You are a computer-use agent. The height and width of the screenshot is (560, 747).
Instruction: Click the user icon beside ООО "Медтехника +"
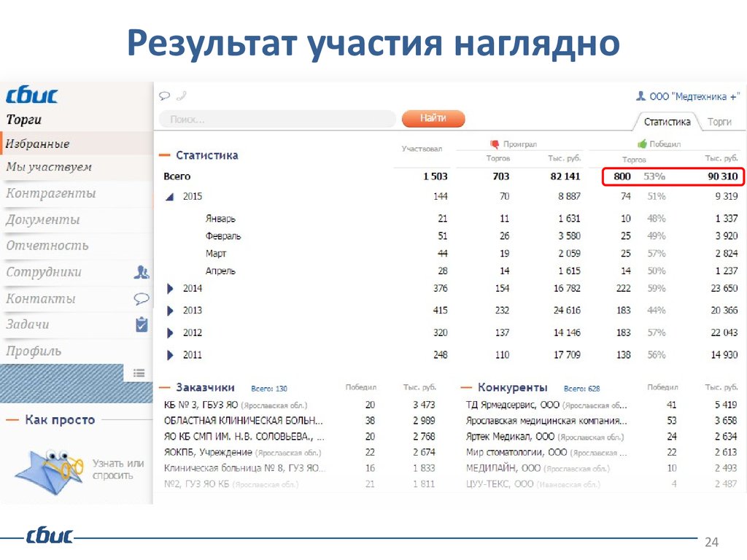[x=640, y=96]
